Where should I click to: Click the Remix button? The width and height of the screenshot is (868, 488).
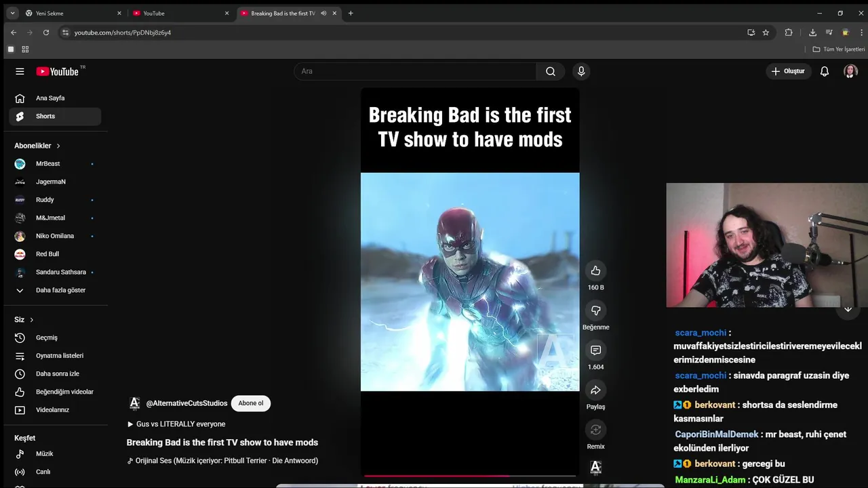click(x=595, y=430)
